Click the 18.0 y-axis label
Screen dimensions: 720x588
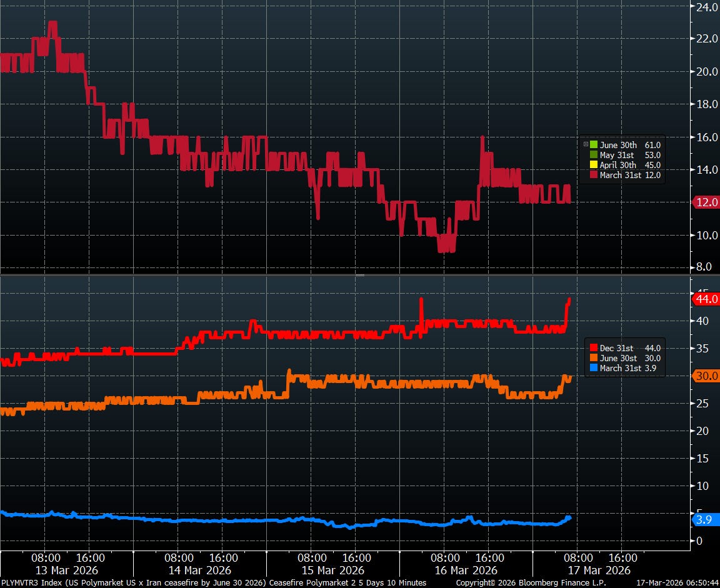[x=707, y=104]
